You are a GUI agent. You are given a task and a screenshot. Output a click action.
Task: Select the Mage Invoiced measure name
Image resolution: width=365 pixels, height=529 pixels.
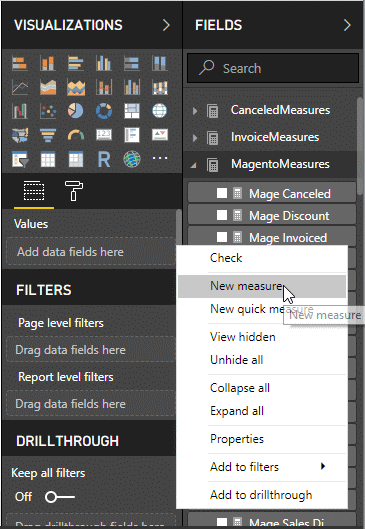pos(288,238)
